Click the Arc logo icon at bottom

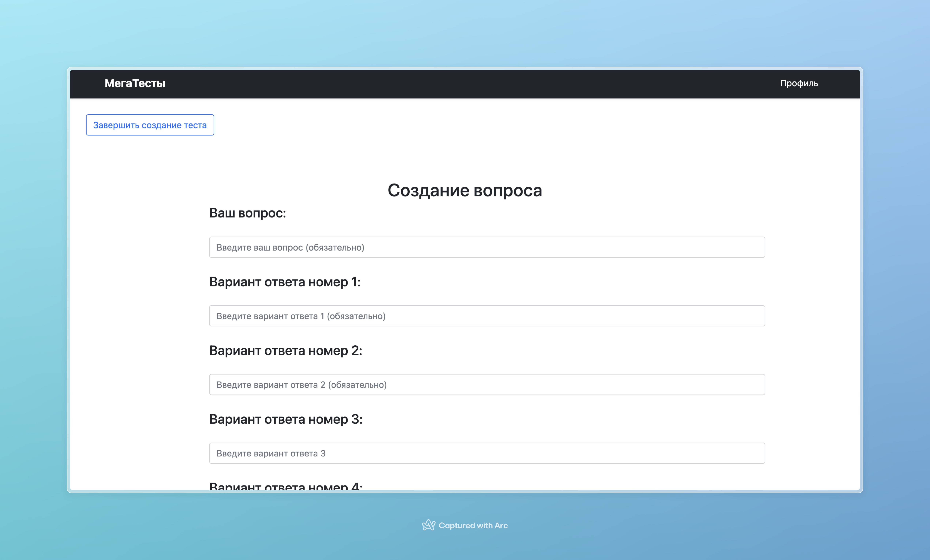click(428, 525)
